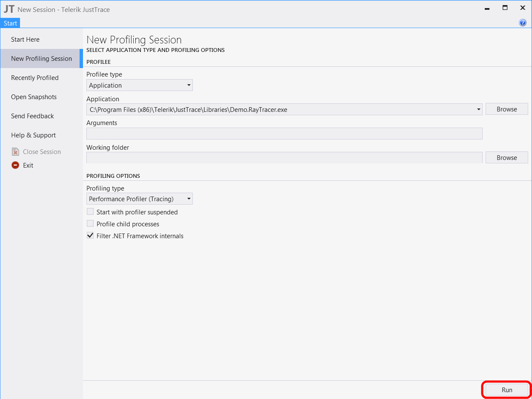The height and width of the screenshot is (399, 532).
Task: Check Profile child processes option
Action: [90, 224]
